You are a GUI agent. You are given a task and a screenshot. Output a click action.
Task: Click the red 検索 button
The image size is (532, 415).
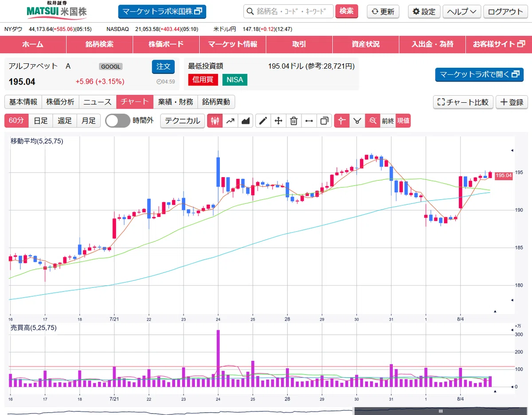(347, 12)
